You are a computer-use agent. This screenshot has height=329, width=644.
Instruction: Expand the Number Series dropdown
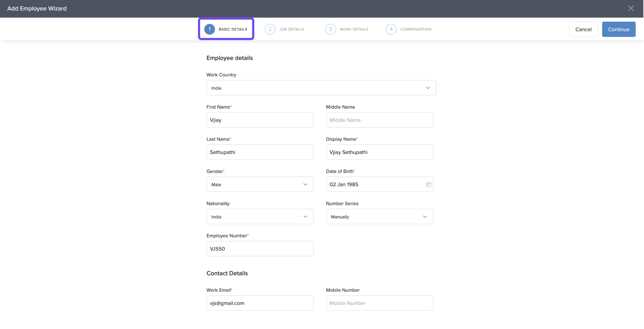[379, 217]
